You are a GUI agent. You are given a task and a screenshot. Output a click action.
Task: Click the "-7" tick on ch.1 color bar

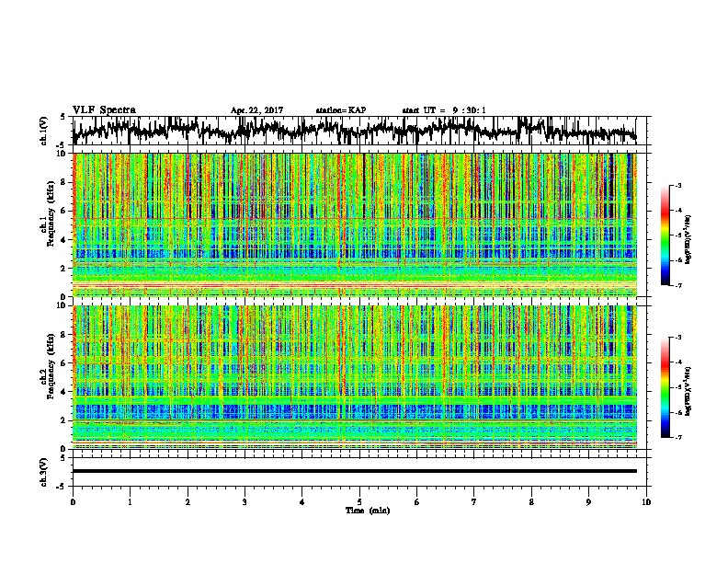click(677, 285)
